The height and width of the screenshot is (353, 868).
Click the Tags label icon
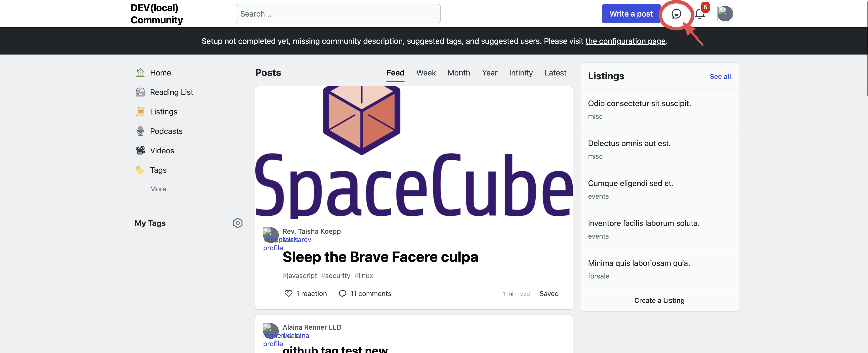click(140, 170)
